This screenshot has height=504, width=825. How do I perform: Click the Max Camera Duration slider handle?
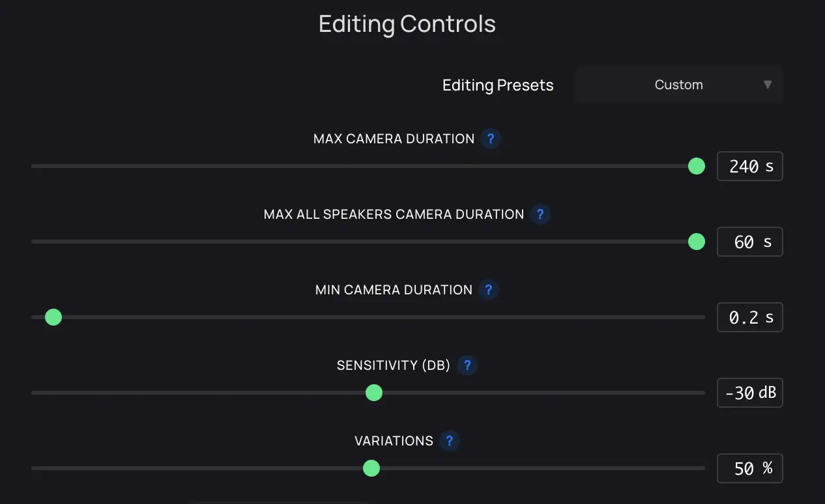click(x=697, y=166)
